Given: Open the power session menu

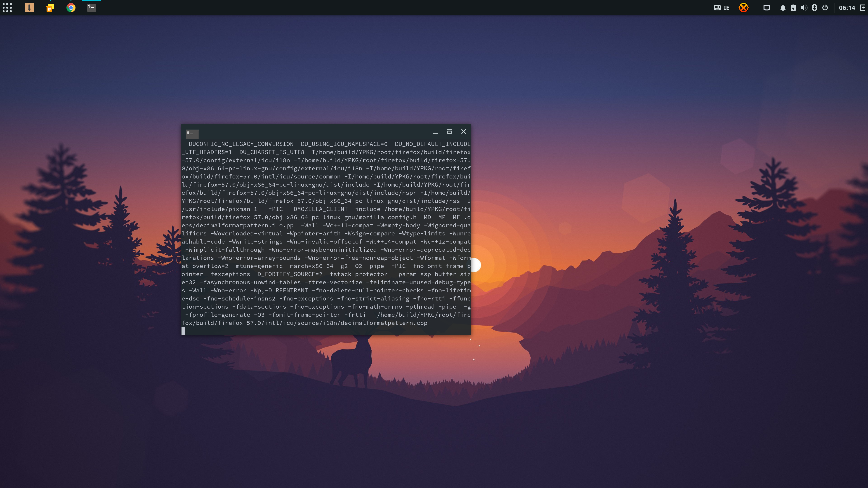Looking at the screenshot, I should (x=825, y=8).
